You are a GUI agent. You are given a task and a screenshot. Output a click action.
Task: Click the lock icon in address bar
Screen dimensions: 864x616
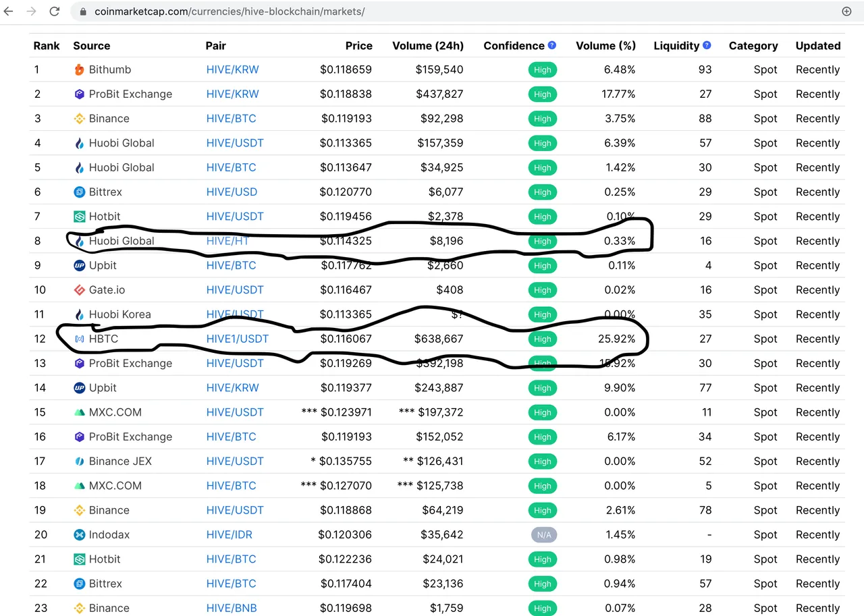[x=84, y=12]
